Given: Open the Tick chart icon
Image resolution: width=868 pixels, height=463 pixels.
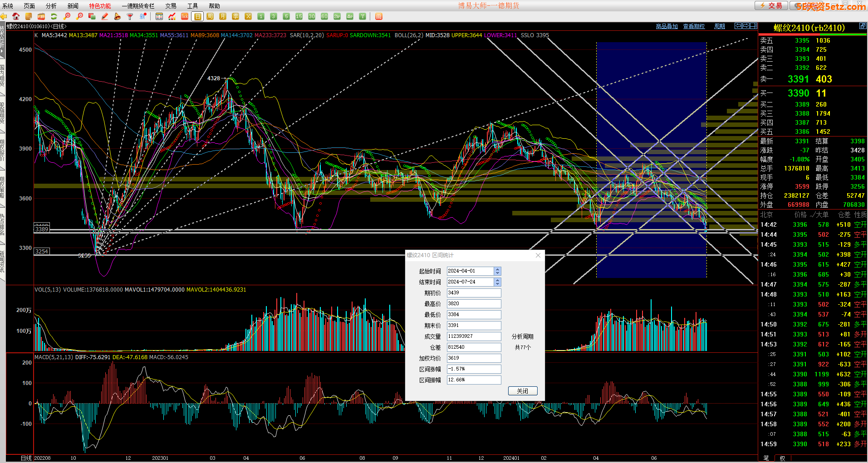Looking at the screenshot, I should coord(185,16).
